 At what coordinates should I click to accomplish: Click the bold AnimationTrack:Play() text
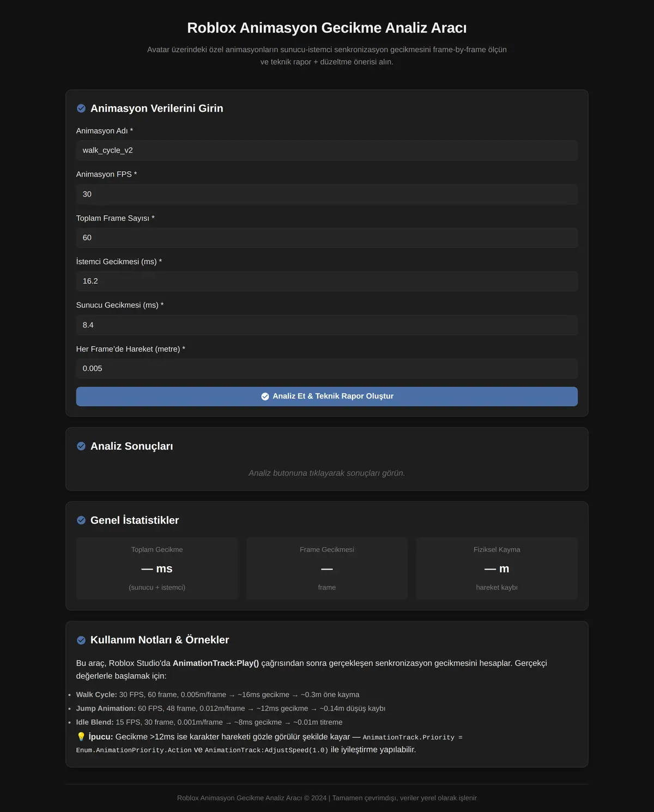coord(216,663)
